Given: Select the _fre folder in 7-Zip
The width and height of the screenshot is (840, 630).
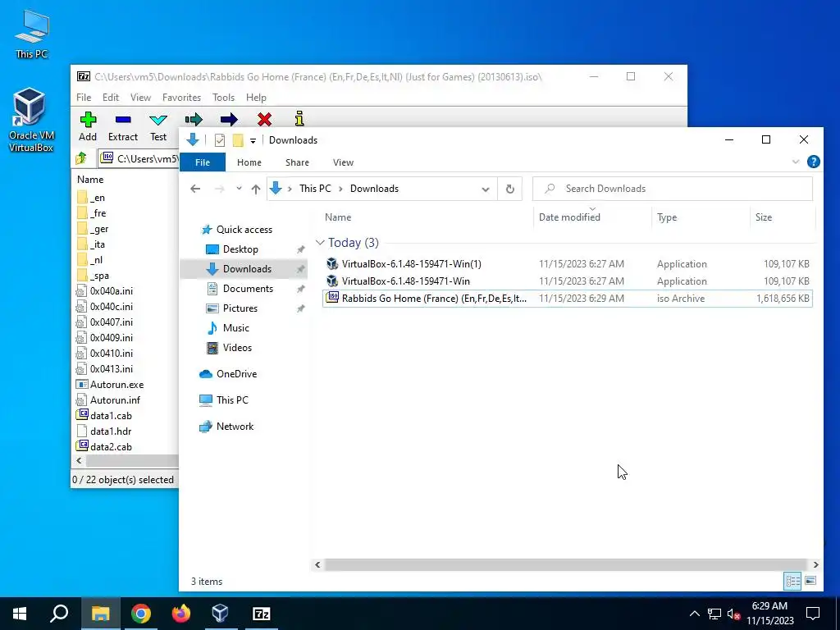Looking at the screenshot, I should (x=92, y=213).
